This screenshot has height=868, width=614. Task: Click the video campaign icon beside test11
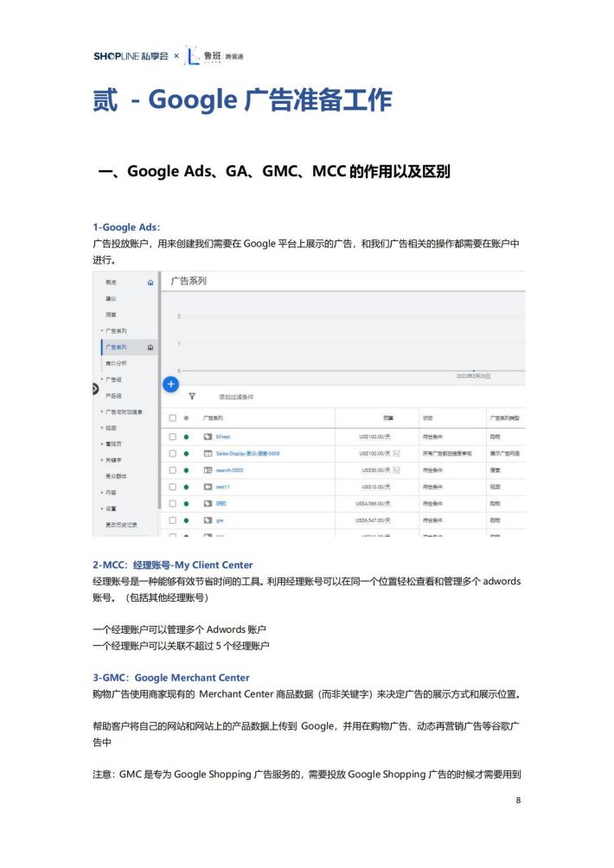point(208,487)
